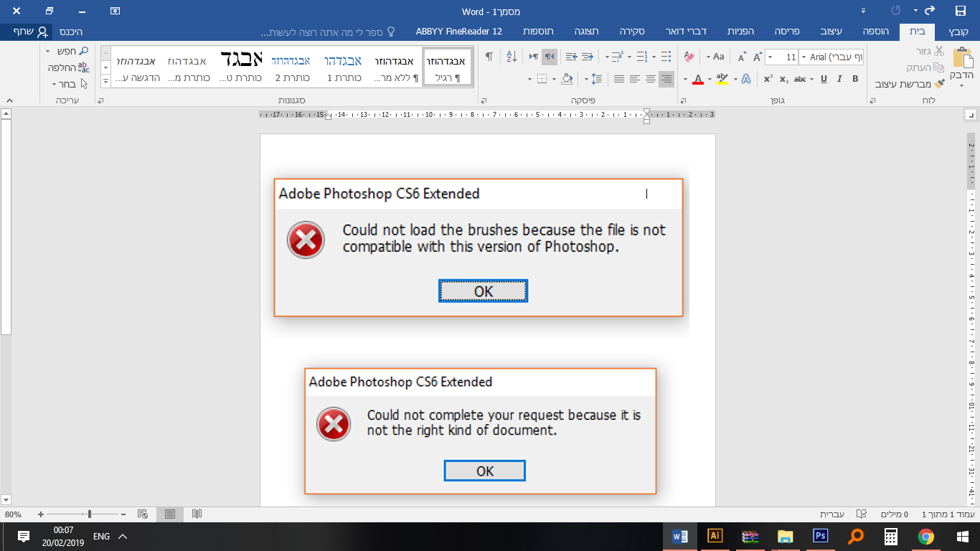The image size is (980, 551).
Task: Toggle superscript formatting
Action: click(x=768, y=79)
